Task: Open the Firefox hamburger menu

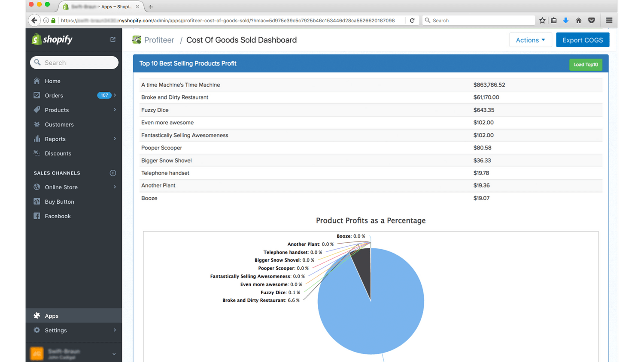Action: tap(609, 20)
